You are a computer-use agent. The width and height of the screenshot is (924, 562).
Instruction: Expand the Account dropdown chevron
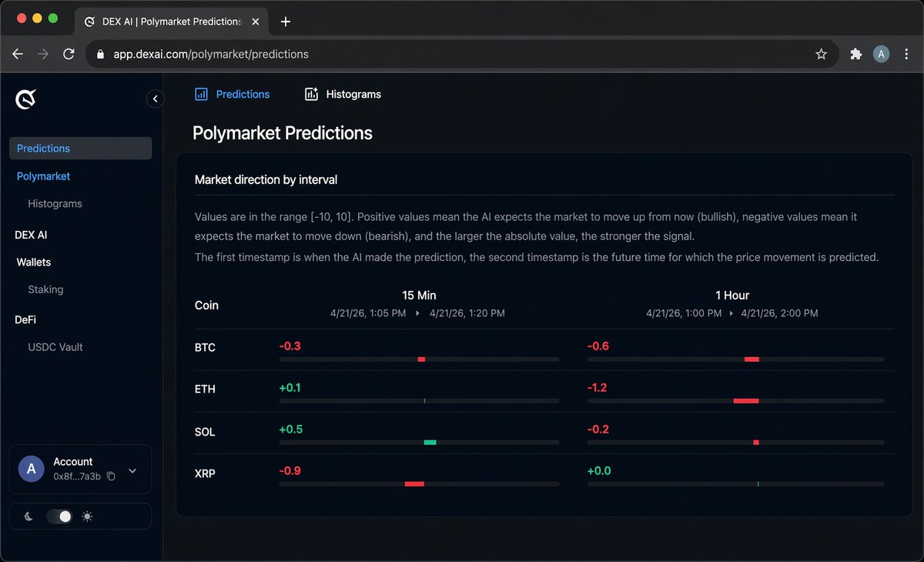click(132, 470)
